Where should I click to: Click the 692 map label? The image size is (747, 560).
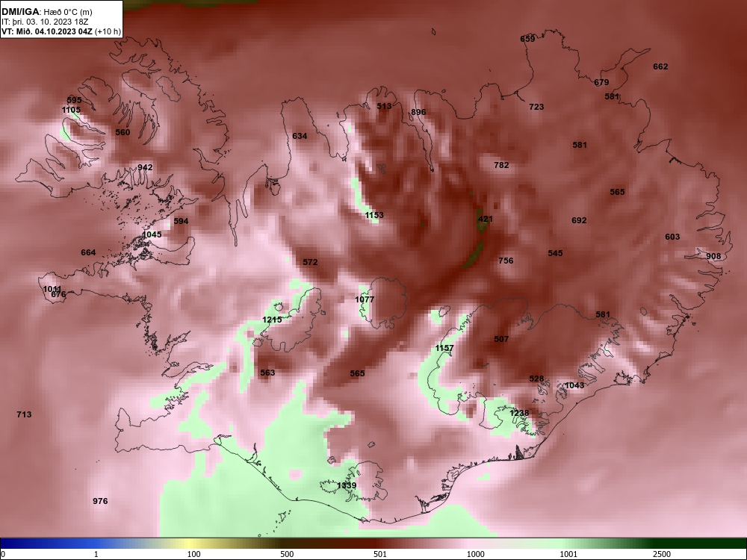(579, 220)
